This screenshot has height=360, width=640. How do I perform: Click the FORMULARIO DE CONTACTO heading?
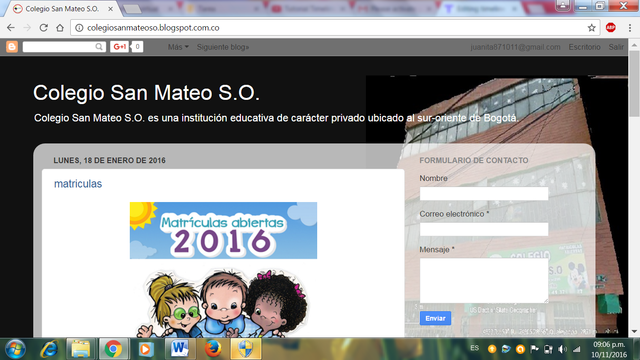[x=474, y=160]
